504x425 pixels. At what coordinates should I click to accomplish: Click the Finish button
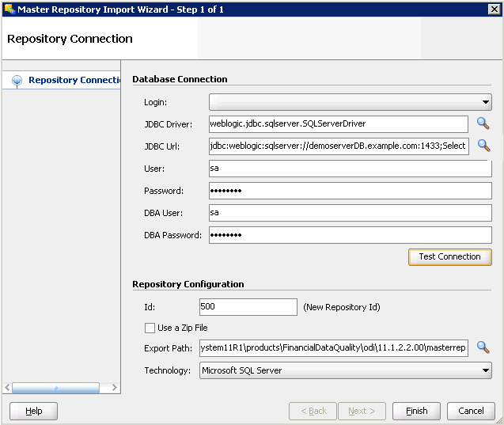[416, 411]
